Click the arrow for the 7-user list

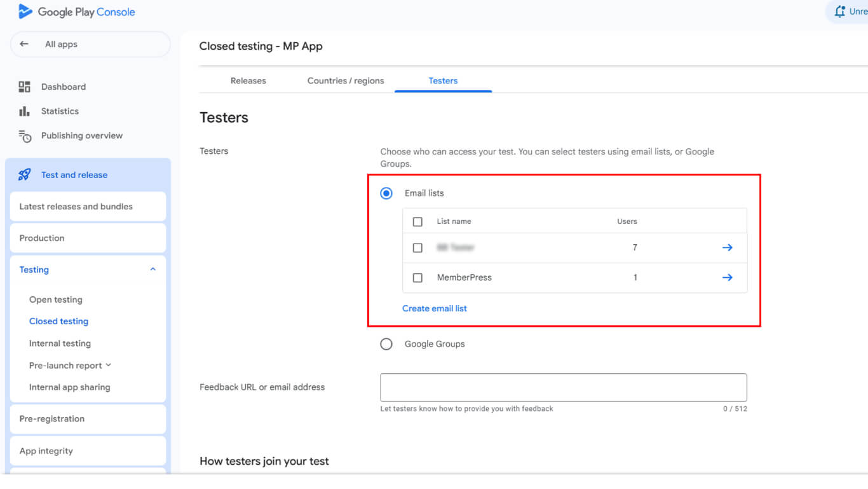click(x=727, y=248)
